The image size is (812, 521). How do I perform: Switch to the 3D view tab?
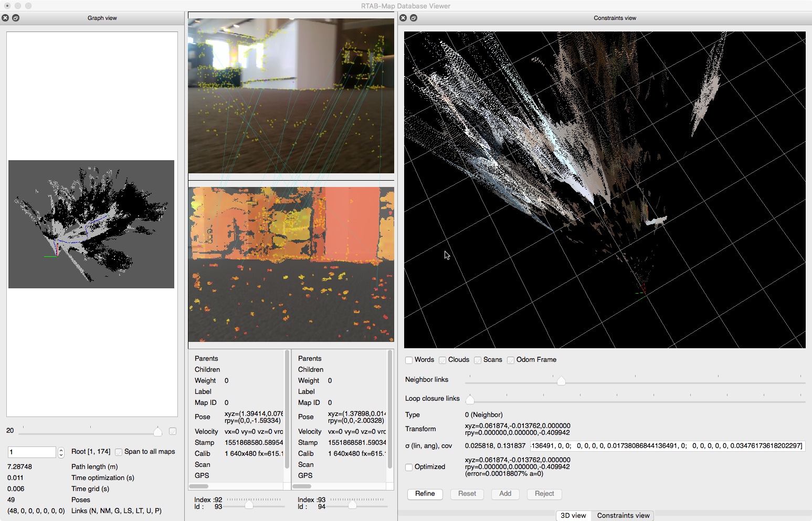tap(573, 515)
